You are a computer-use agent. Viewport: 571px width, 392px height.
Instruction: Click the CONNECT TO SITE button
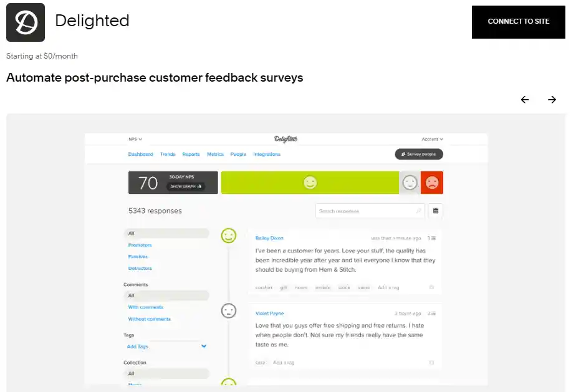(518, 22)
